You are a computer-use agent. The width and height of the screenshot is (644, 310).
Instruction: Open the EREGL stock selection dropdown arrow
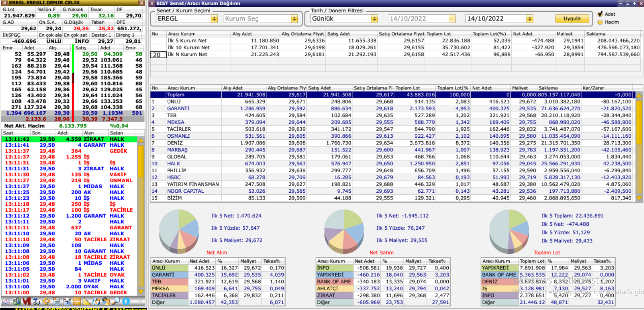pyautogui.click(x=214, y=18)
